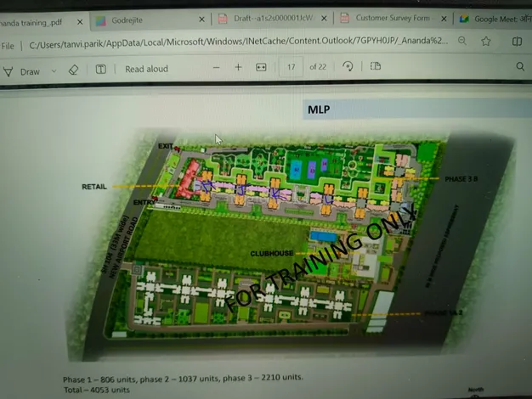Open the browser zoom magnifier in address bar

(461, 41)
